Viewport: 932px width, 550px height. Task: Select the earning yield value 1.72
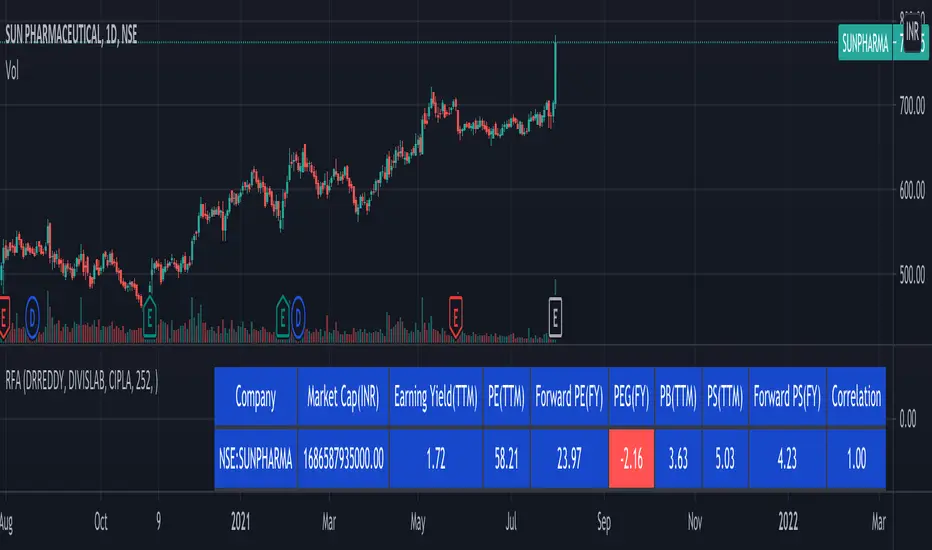(x=436, y=458)
